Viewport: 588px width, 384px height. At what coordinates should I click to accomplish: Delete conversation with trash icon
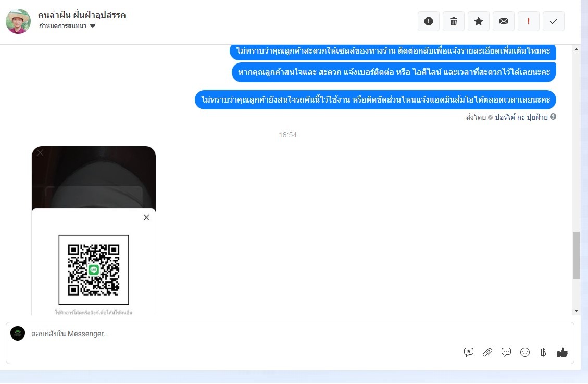pos(454,21)
